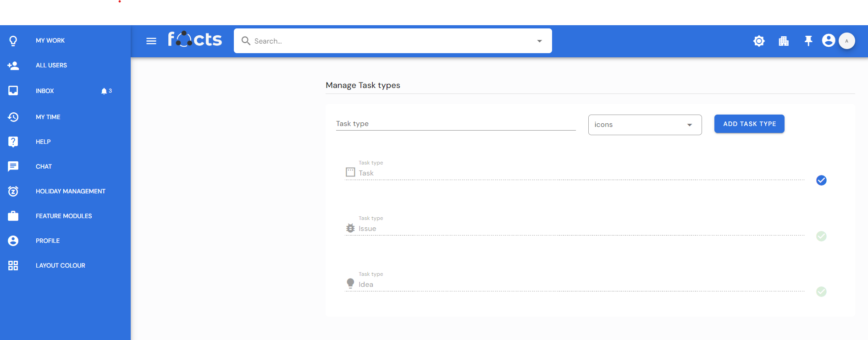Open Layout Colour settings
Viewport: 868px width, 340px height.
coord(61,265)
